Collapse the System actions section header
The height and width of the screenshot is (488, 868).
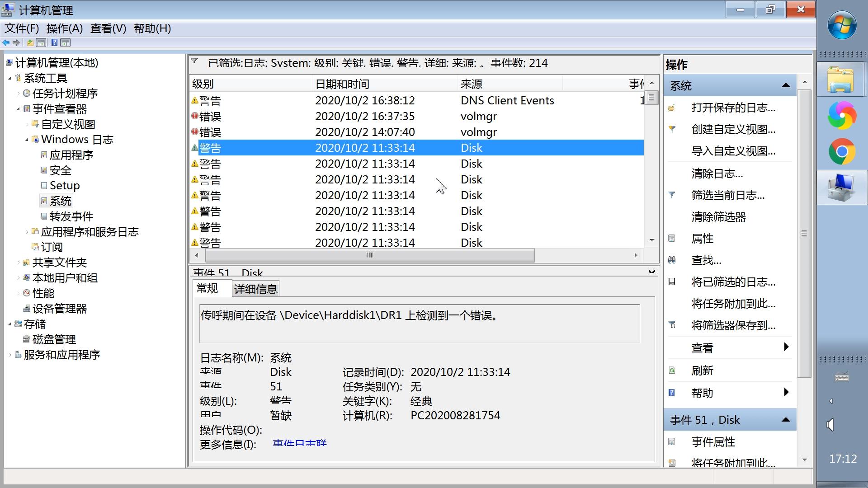click(x=786, y=85)
